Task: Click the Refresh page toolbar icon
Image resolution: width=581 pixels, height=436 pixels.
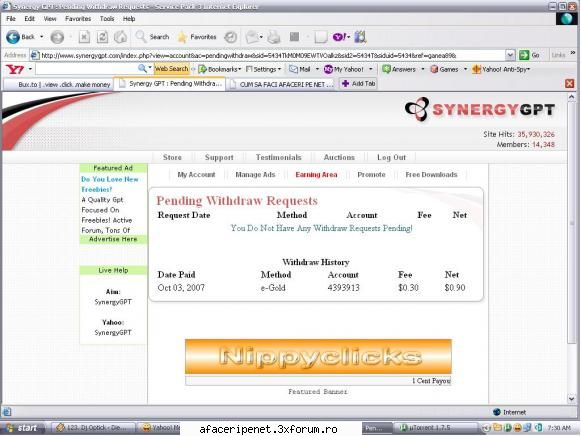Action: 102,37
